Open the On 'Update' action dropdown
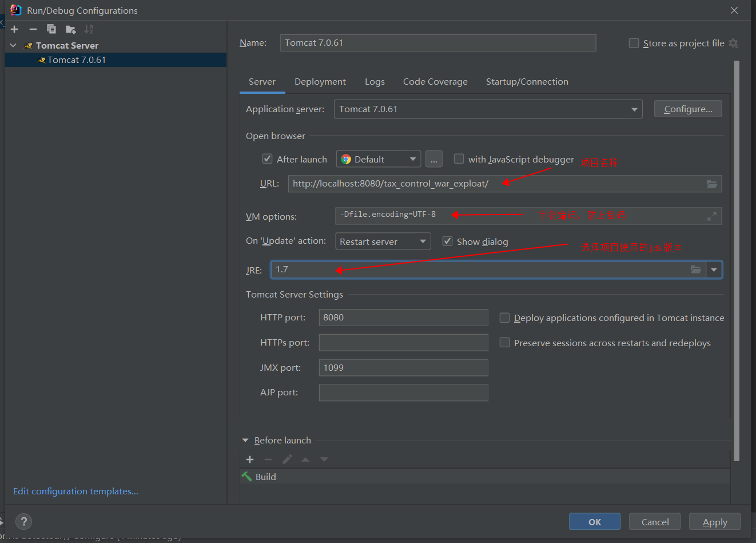The image size is (756, 543). pyautogui.click(x=383, y=241)
